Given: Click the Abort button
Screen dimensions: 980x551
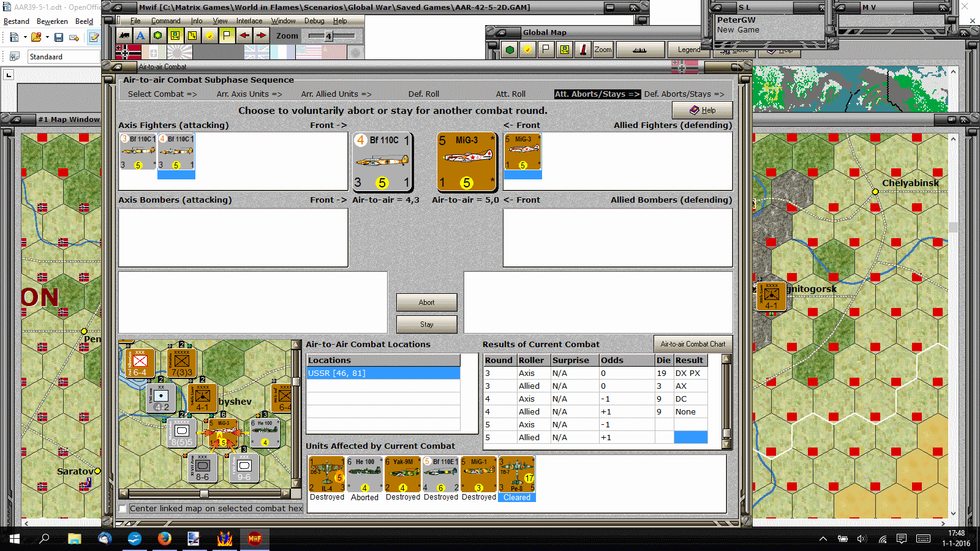Looking at the screenshot, I should click(x=427, y=302).
